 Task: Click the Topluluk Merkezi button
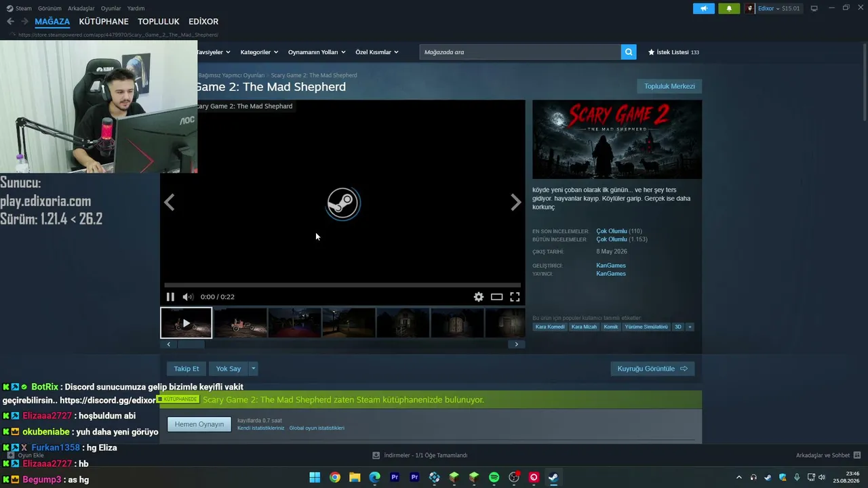point(669,86)
